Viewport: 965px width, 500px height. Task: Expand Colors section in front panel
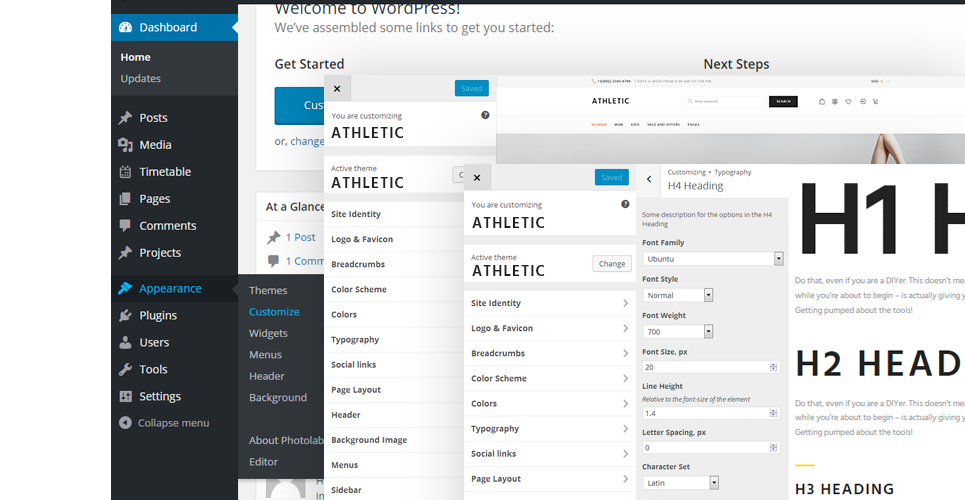pos(550,403)
